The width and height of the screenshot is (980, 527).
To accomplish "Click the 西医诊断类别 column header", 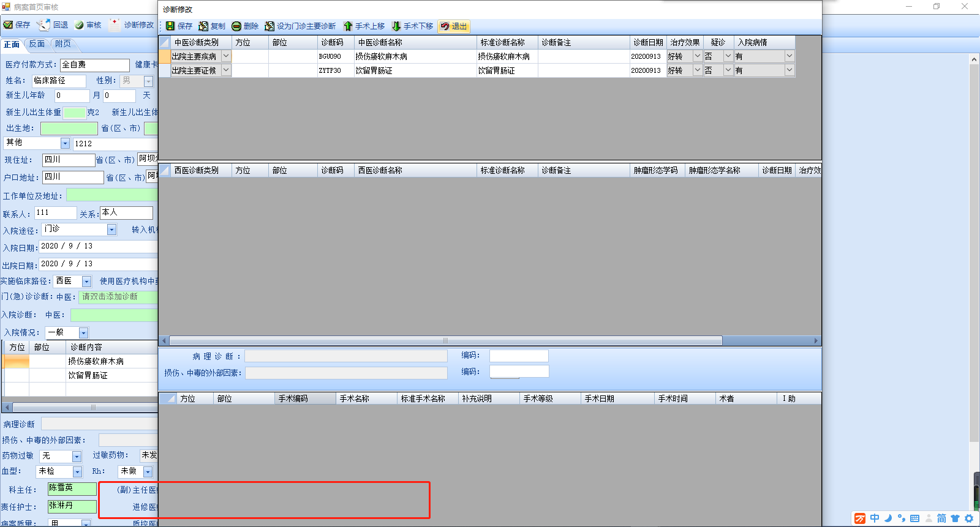I will coord(201,170).
